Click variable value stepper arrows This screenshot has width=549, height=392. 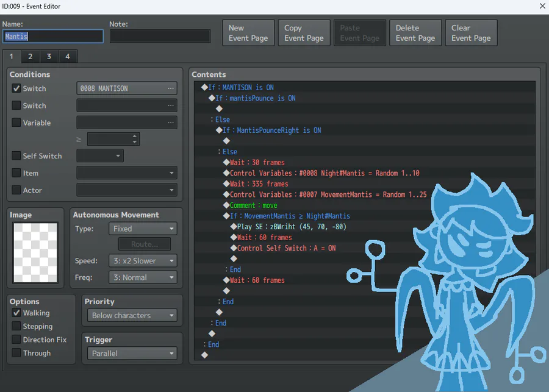[x=135, y=139]
